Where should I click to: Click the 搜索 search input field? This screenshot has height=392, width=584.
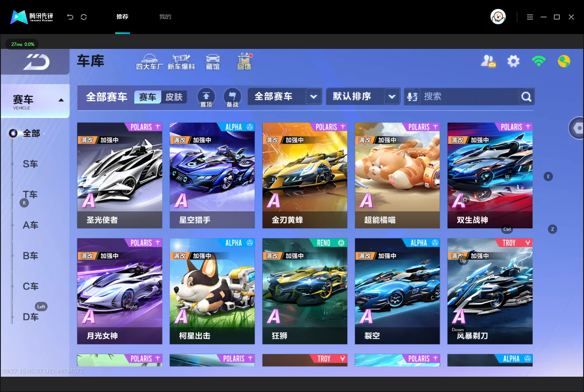[x=469, y=97]
